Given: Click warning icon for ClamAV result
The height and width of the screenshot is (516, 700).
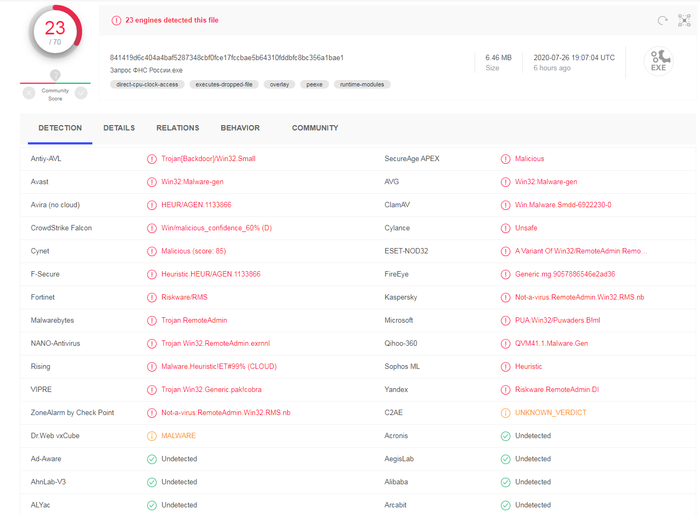Looking at the screenshot, I should tap(505, 205).
